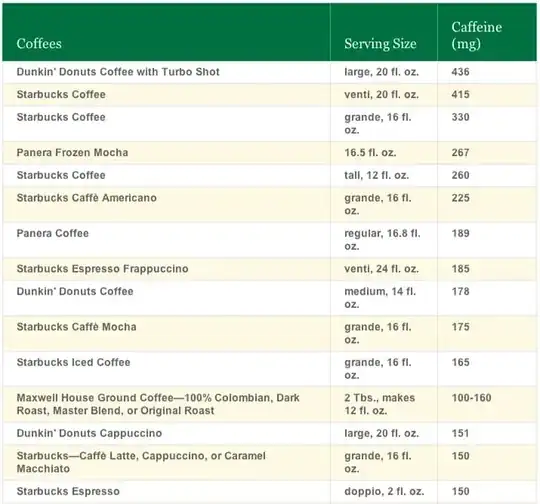Click grande serving size in Caffè Mocha row
Screen dimensions: 540x504
(378, 333)
